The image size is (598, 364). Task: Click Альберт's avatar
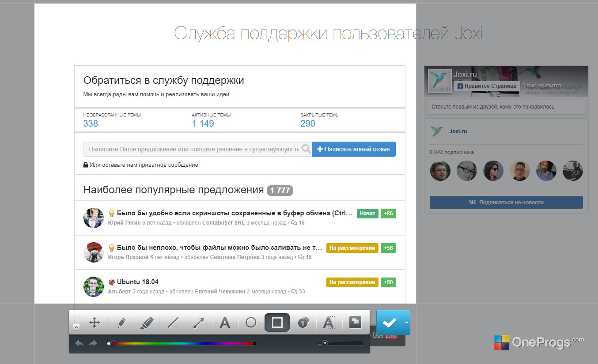click(94, 287)
